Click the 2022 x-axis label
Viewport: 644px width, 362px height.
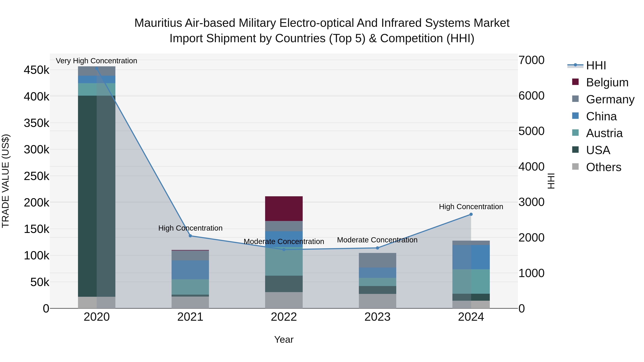coord(284,317)
